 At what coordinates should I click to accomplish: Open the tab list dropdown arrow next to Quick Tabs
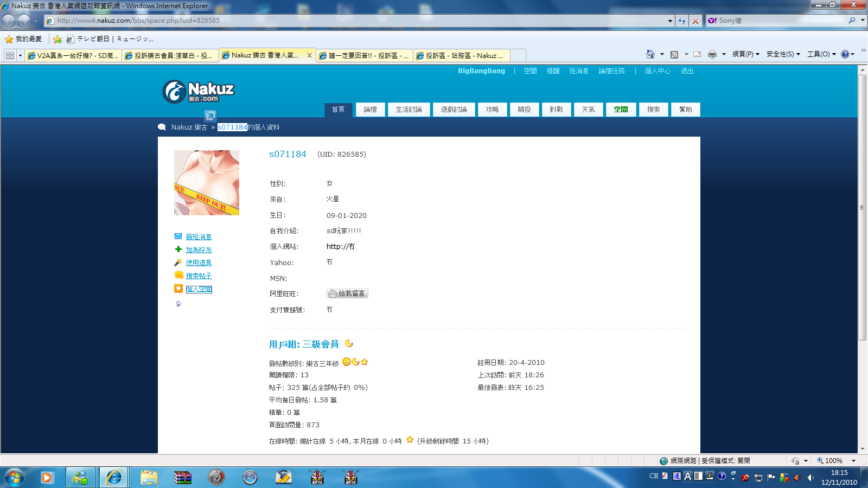[20, 55]
